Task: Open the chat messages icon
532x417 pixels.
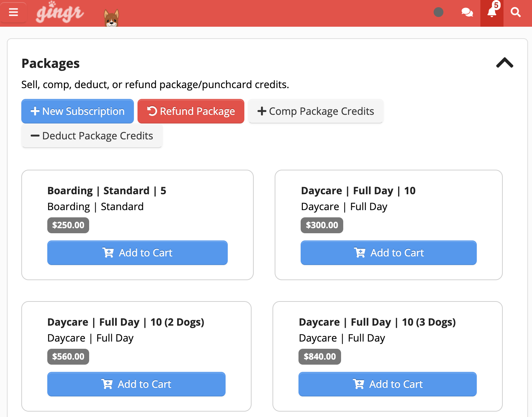Action: tap(467, 12)
